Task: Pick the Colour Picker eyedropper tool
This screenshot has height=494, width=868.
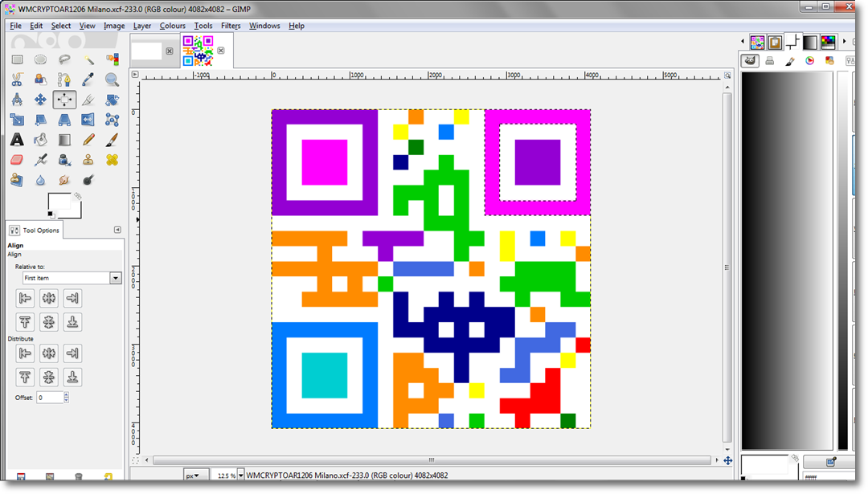Action: click(x=88, y=80)
